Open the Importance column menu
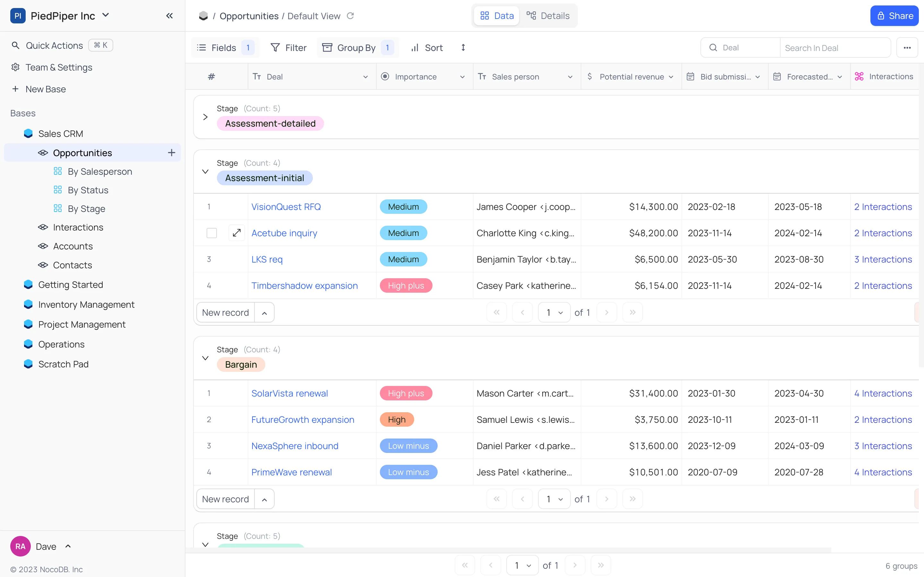This screenshot has height=577, width=924. pyautogui.click(x=463, y=76)
